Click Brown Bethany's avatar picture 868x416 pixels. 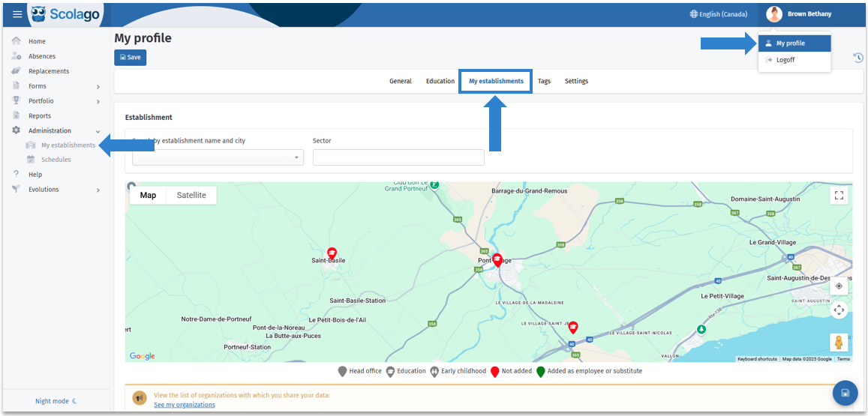[774, 13]
